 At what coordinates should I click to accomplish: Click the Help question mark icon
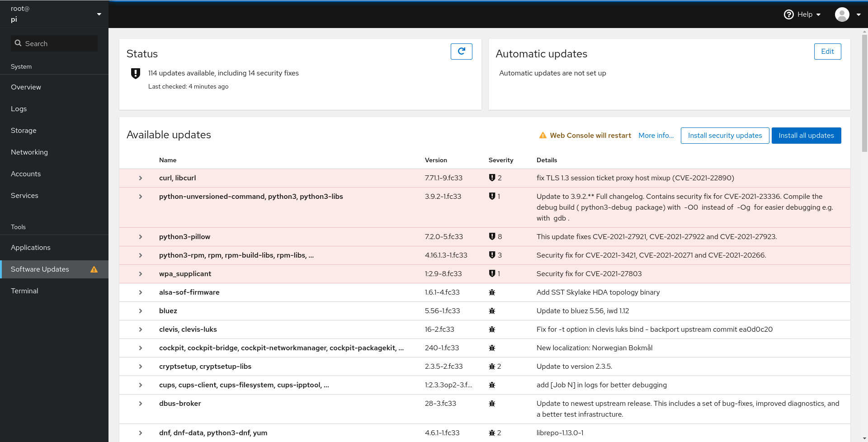coord(788,14)
